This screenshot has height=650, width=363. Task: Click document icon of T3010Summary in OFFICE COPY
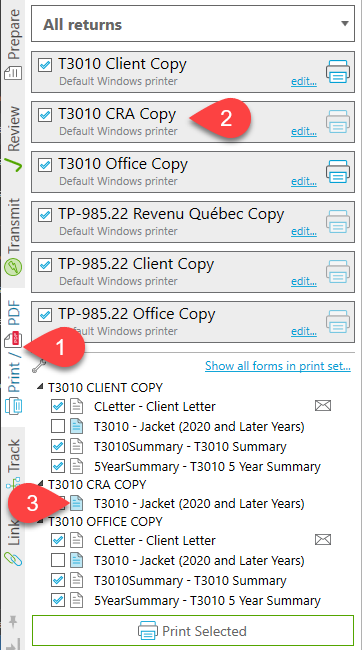(x=76, y=580)
